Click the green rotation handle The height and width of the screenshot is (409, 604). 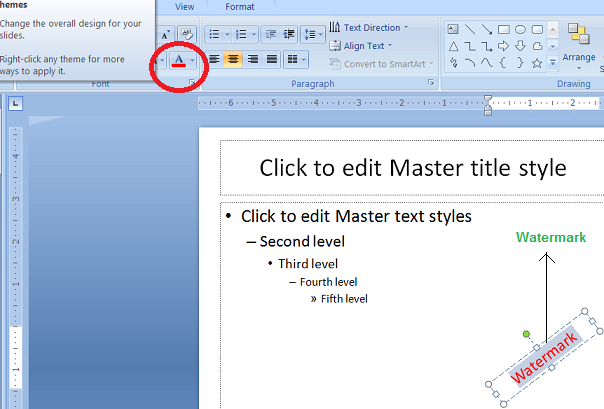coord(526,334)
